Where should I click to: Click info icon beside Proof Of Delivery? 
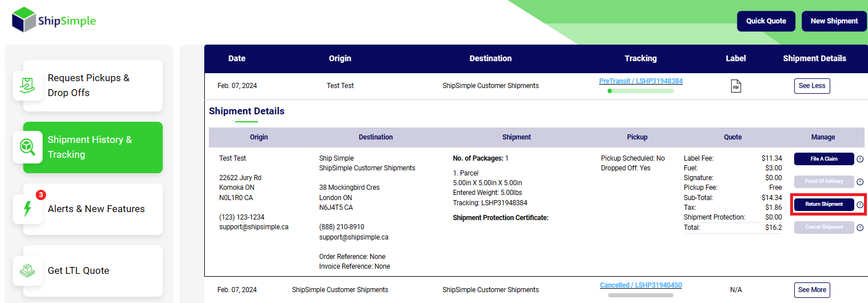tap(859, 182)
